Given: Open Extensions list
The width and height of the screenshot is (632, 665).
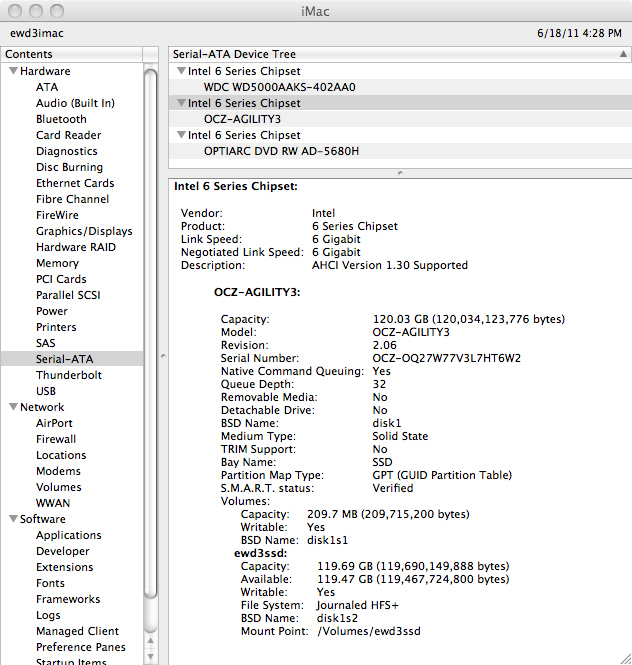Looking at the screenshot, I should (x=64, y=567).
